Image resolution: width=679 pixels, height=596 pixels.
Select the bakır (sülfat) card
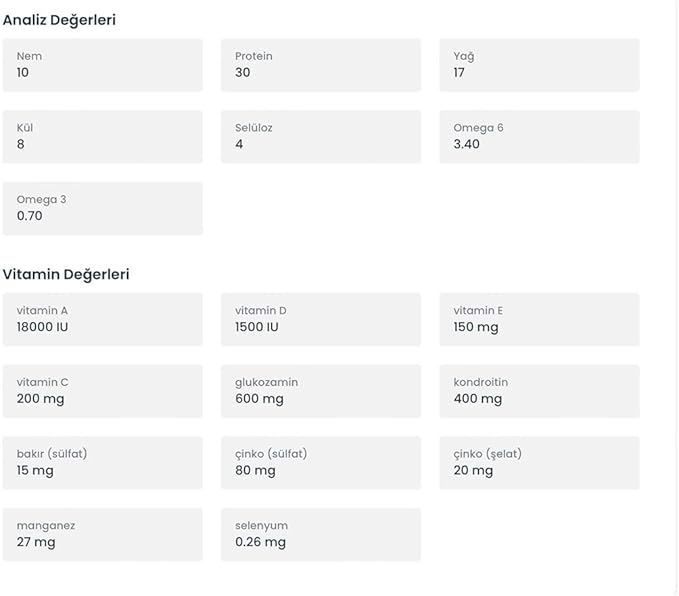102,462
